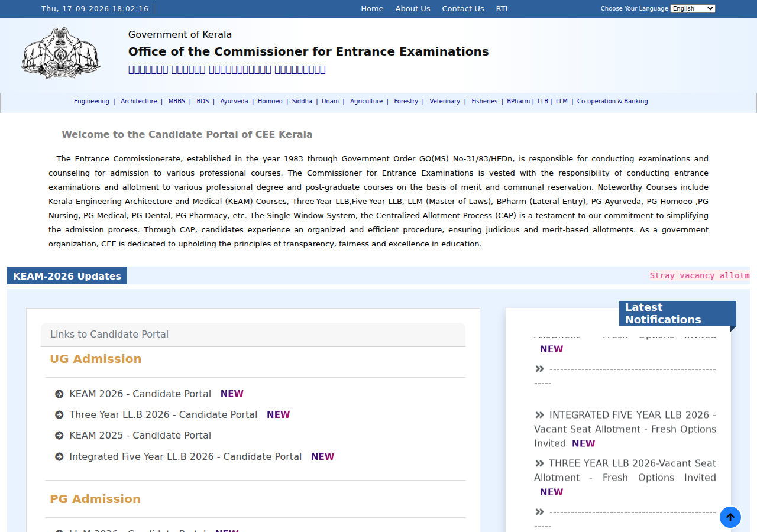Open KEAM 2026 - Candidate Portal link
Image resolution: width=757 pixels, height=532 pixels.
140,394
